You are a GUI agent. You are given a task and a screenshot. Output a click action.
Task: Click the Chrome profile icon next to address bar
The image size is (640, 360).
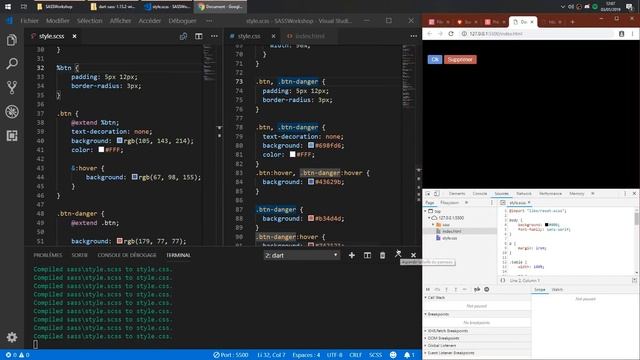pos(622,34)
